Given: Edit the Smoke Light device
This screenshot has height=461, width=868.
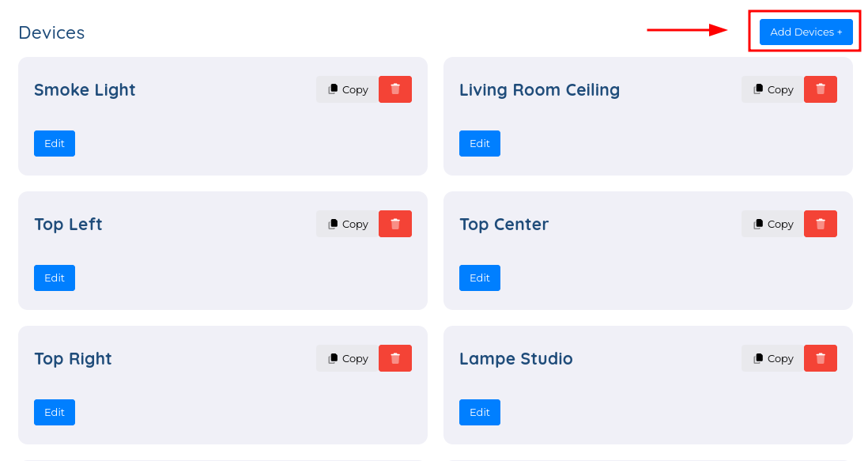Looking at the screenshot, I should 55,143.
